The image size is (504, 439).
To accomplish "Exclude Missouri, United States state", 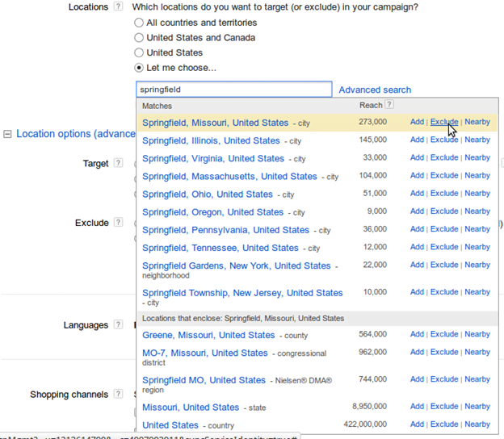I will click(x=444, y=407).
